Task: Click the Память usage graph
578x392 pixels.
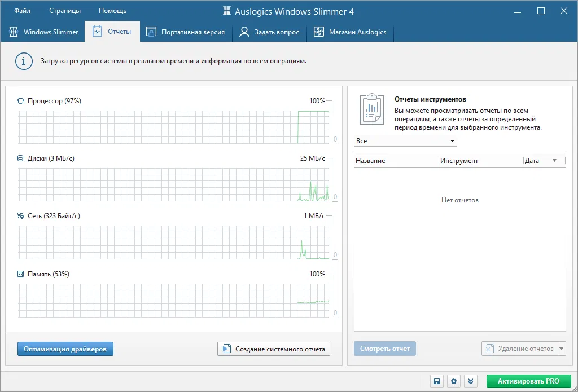Action: [x=174, y=300]
